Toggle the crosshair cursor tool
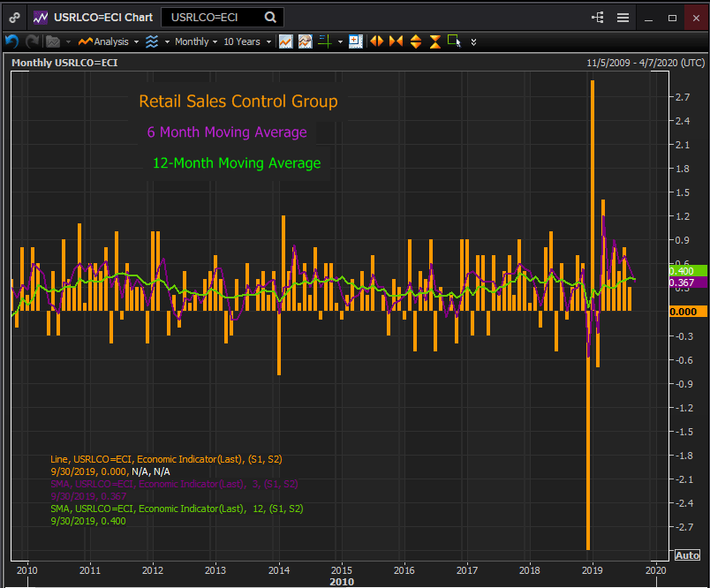The width and height of the screenshot is (710, 588). tap(324, 41)
